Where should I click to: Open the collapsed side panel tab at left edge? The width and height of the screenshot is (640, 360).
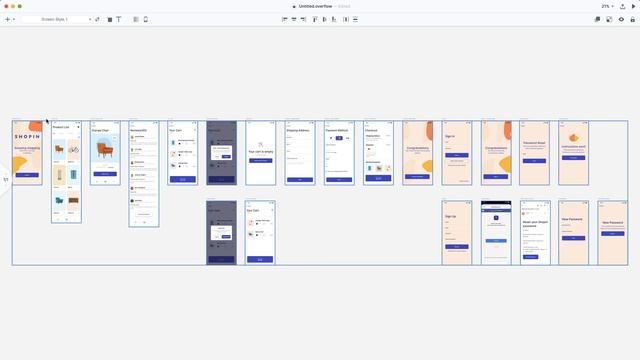(x=5, y=180)
